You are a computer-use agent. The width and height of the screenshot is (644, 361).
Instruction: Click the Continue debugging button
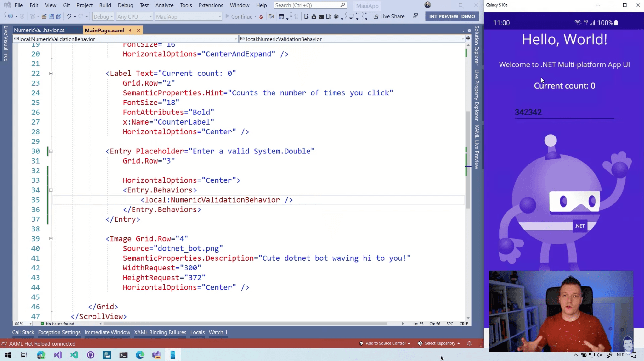pos(239,16)
